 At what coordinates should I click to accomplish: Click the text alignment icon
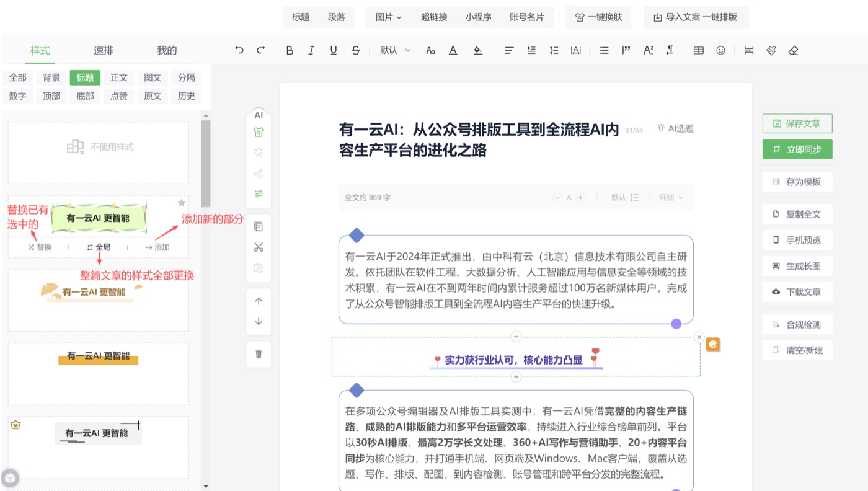(510, 51)
